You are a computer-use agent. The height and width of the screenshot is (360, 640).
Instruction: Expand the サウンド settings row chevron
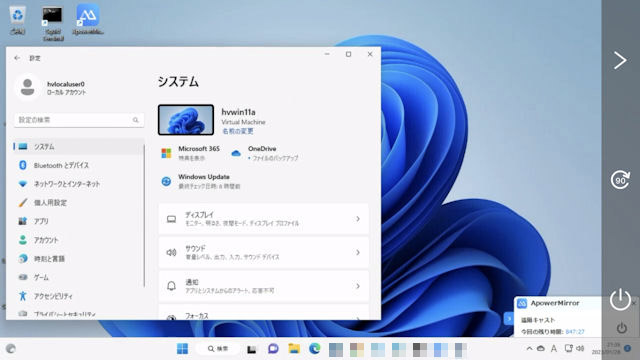(358, 253)
